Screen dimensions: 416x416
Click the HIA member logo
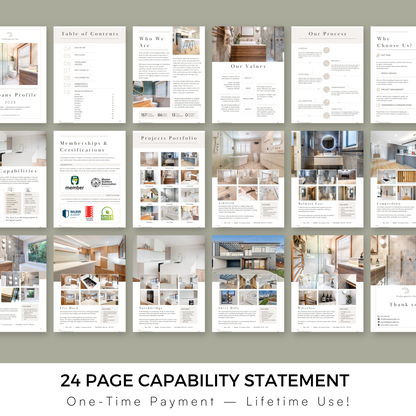(75, 183)
